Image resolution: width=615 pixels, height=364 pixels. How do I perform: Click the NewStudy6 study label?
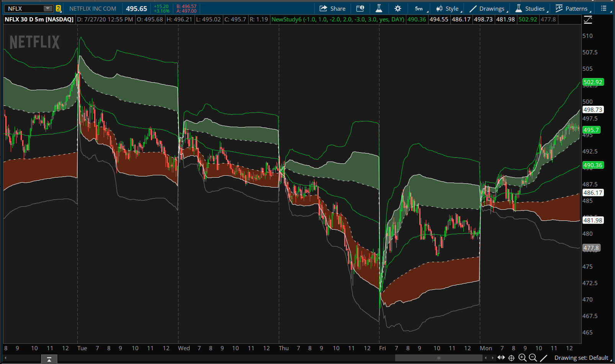pyautogui.click(x=338, y=19)
